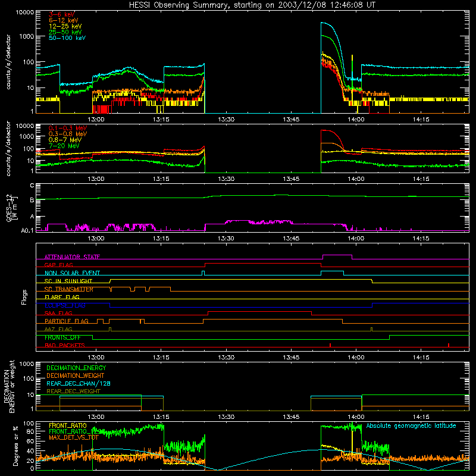Screen dimensions: 476x476
Task: Select the red "3-6 keV" legend entry
Action: coord(62,14)
